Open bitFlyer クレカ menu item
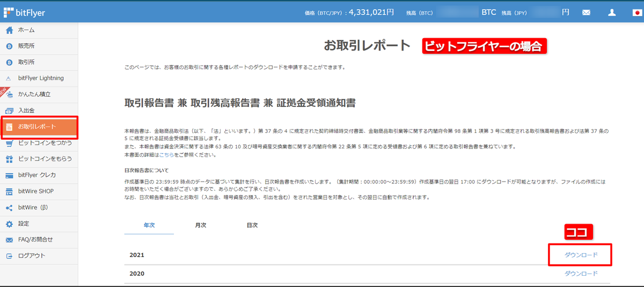The height and width of the screenshot is (287, 644). 37,175
